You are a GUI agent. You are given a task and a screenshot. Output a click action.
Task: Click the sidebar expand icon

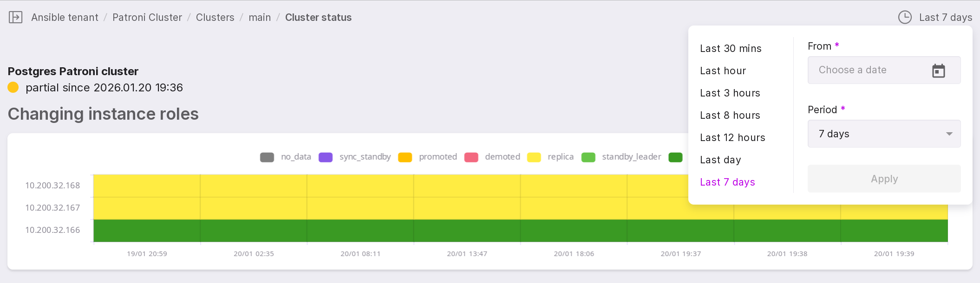(x=16, y=18)
